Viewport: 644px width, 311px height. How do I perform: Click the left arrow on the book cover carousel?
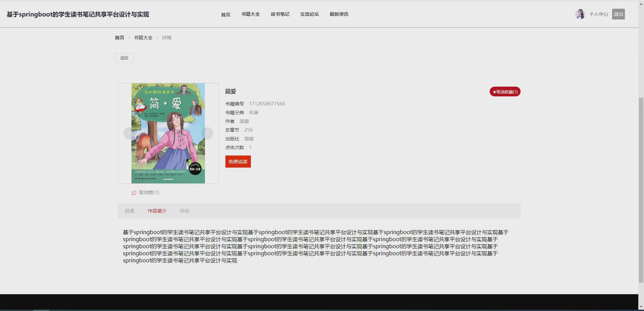[x=129, y=133]
